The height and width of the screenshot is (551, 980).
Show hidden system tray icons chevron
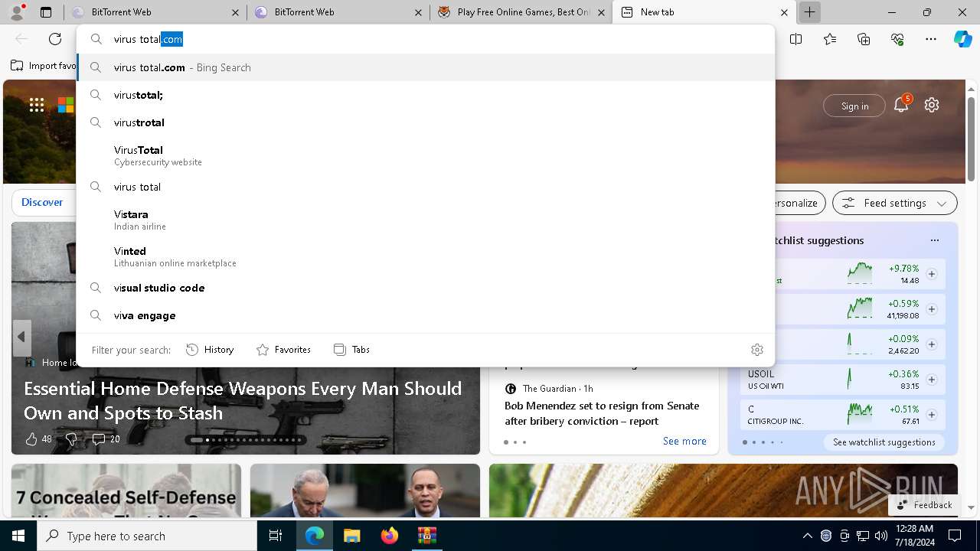pyautogui.click(x=807, y=536)
